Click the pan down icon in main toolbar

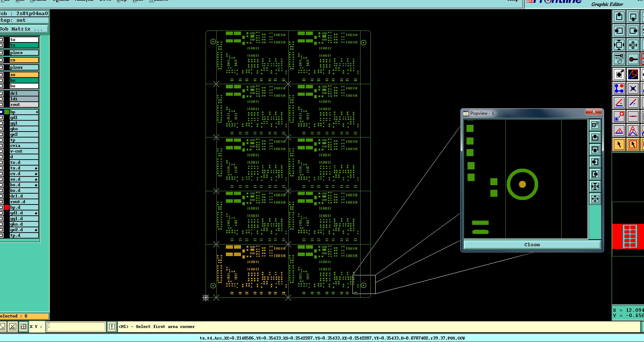pos(633,17)
